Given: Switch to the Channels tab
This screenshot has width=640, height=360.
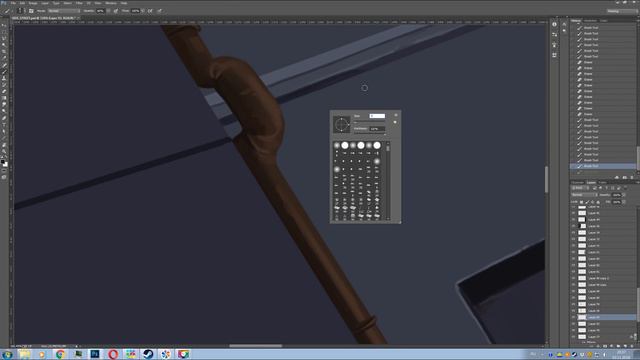Looking at the screenshot, I should pos(578,182).
